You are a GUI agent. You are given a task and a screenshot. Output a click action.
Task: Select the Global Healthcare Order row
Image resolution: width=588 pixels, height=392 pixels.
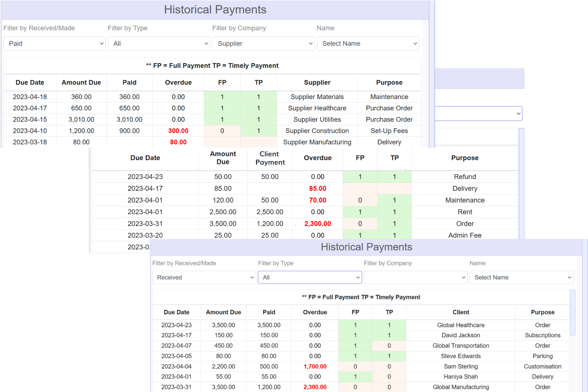[461, 325]
